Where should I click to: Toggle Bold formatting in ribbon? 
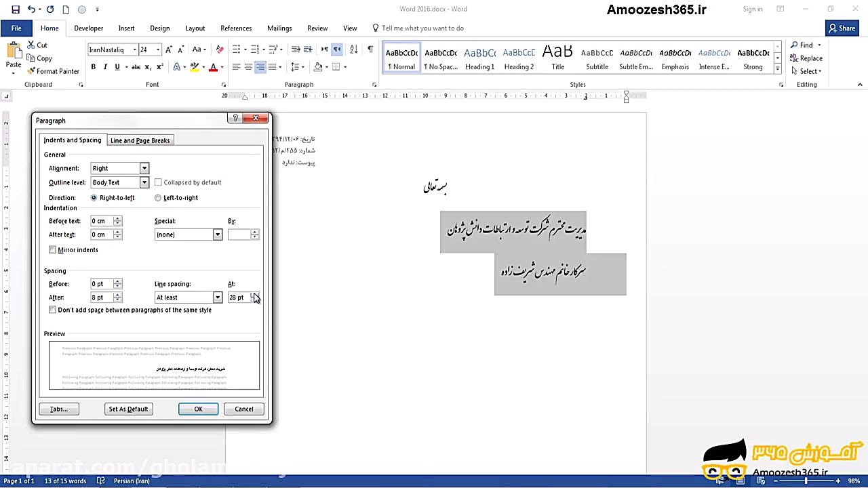click(94, 67)
